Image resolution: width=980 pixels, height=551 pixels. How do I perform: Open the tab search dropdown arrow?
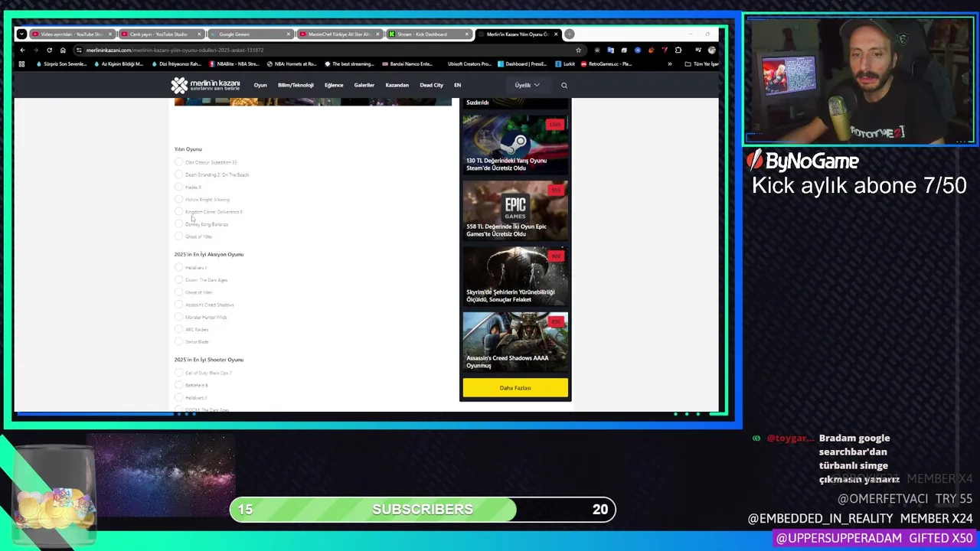(21, 34)
